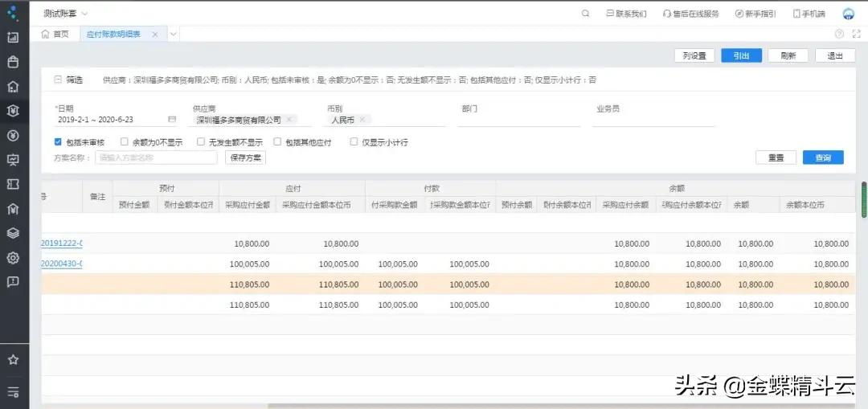The width and height of the screenshot is (868, 409).
Task: Open the 部门 department selector field
Action: (x=519, y=120)
